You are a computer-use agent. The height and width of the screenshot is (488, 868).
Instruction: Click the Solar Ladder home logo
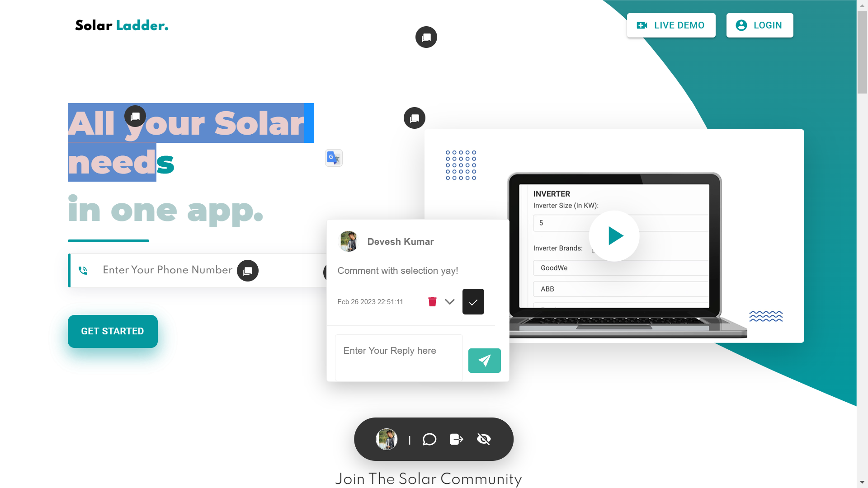[122, 25]
